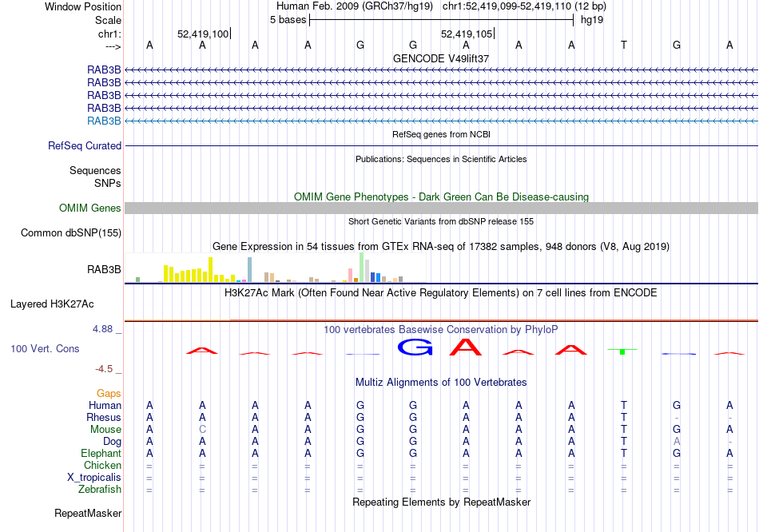Click the largest red A conservation letter
Viewport: 759px width, 532px height.
coord(466,347)
